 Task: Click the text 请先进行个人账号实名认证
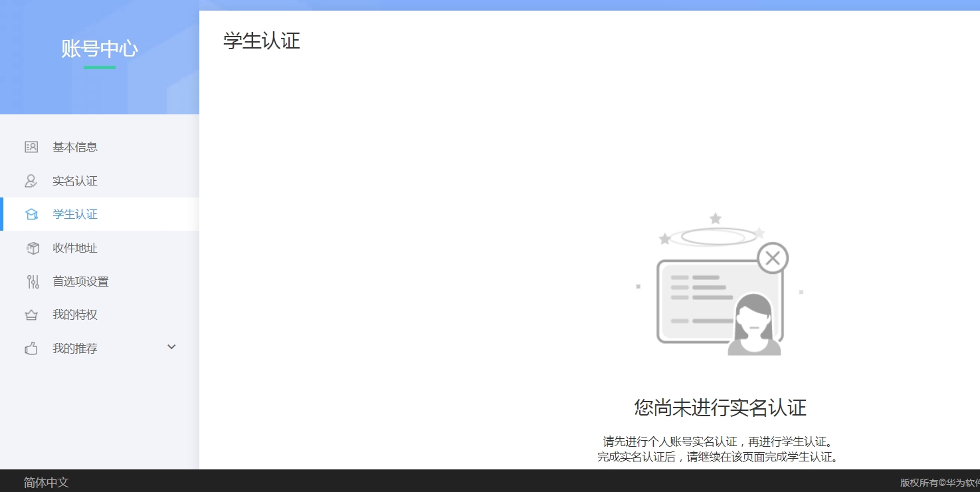click(670, 441)
